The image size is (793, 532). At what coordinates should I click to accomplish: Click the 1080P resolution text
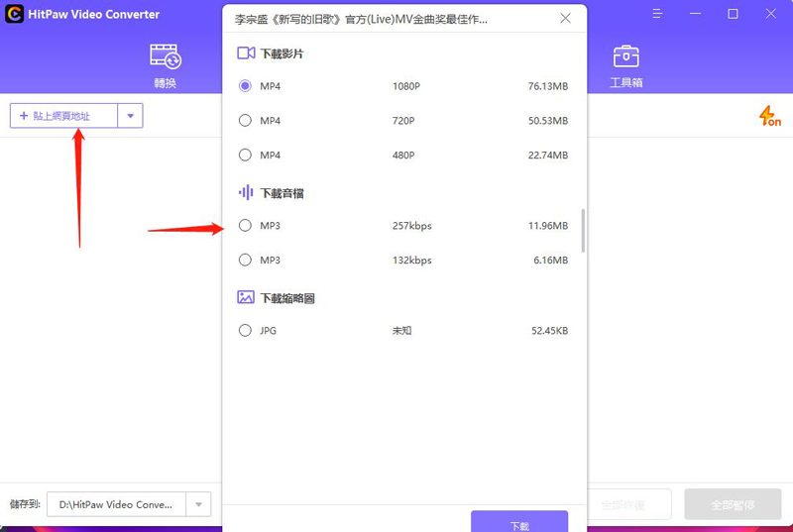(406, 86)
